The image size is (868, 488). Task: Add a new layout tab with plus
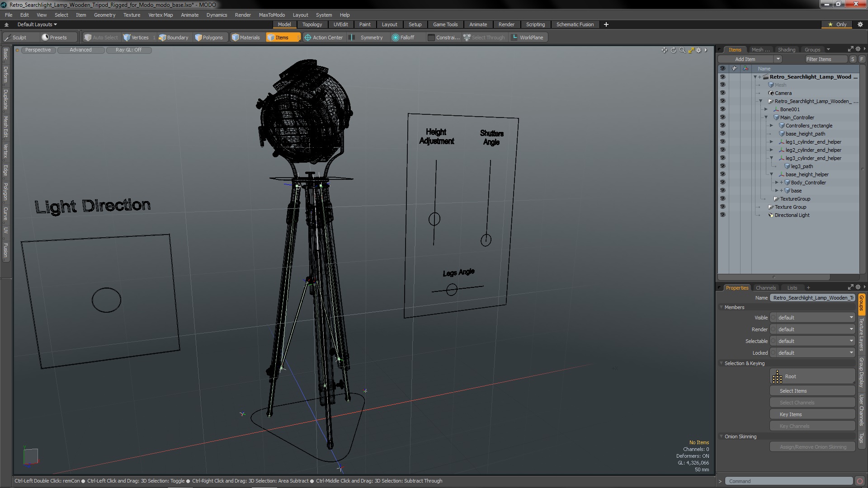pyautogui.click(x=606, y=24)
